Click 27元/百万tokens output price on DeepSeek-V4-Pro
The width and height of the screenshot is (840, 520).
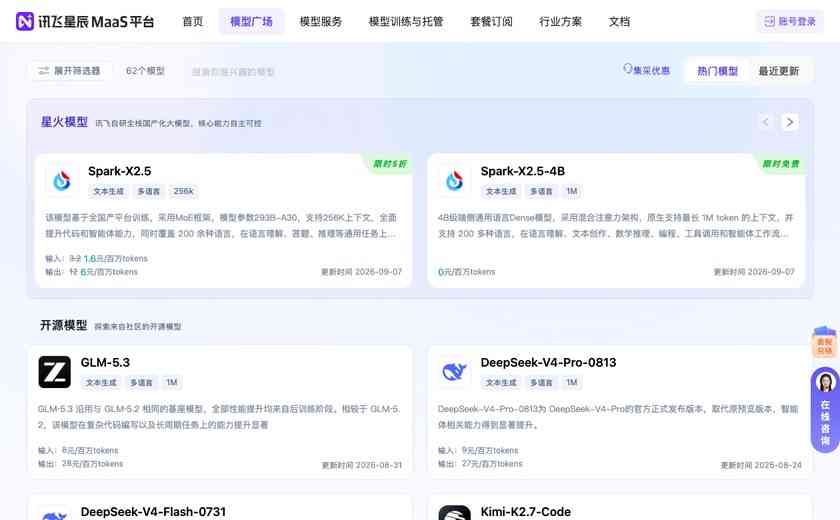pyautogui.click(x=492, y=464)
